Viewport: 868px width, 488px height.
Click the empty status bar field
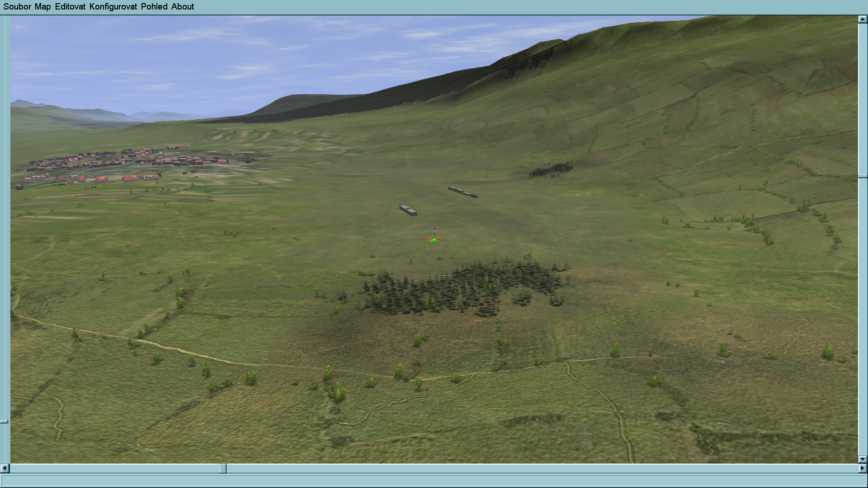(x=433, y=480)
